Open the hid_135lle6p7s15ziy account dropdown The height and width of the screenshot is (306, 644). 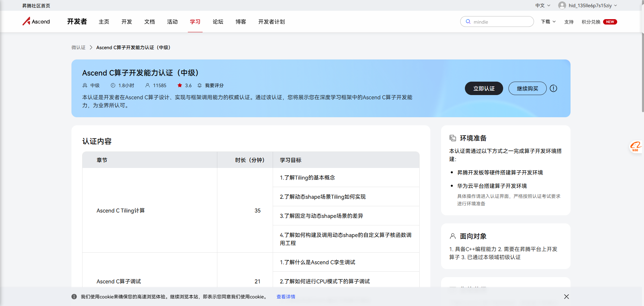pos(593,5)
